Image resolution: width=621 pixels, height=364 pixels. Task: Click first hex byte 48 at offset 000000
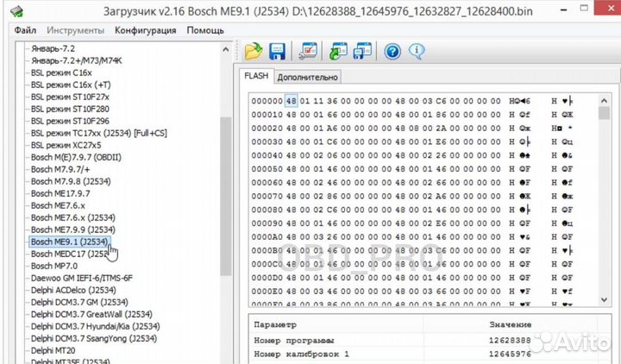point(291,101)
